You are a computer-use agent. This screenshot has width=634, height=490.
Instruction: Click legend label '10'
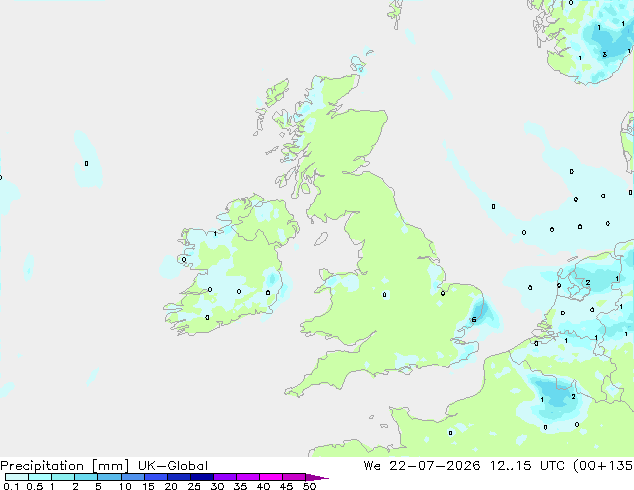[x=125, y=486]
